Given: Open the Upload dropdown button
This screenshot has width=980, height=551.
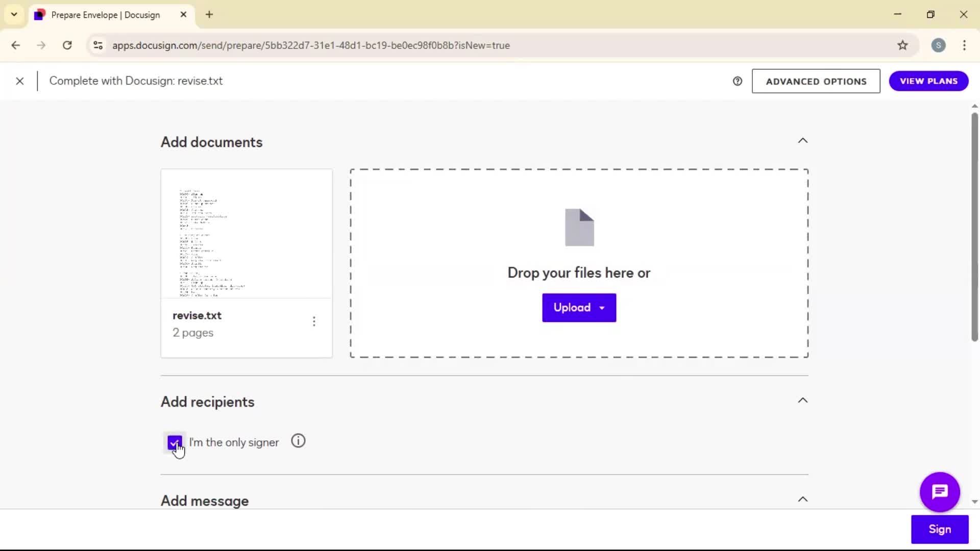Looking at the screenshot, I should click(579, 308).
